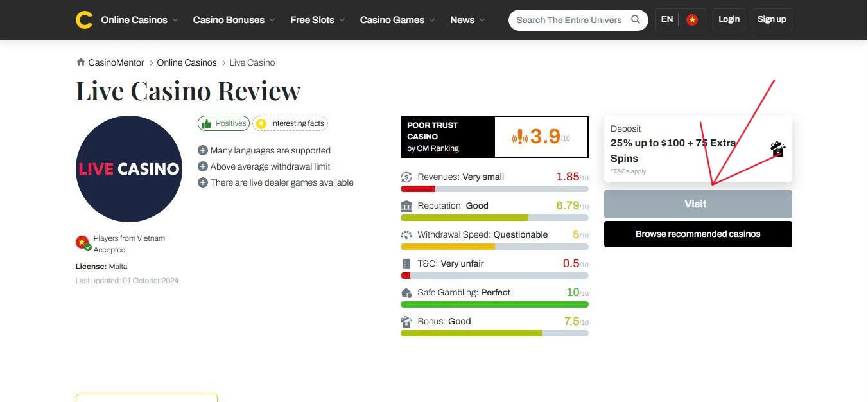The height and width of the screenshot is (402, 868).
Task: Click Above average withdrawal limit text
Action: coord(270,166)
